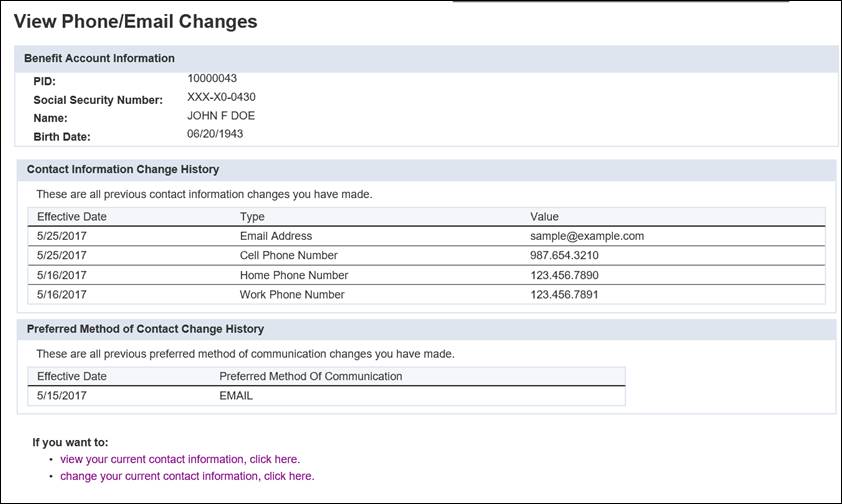Click the Home Phone Number type cell
The width and height of the screenshot is (842, 504).
(294, 275)
